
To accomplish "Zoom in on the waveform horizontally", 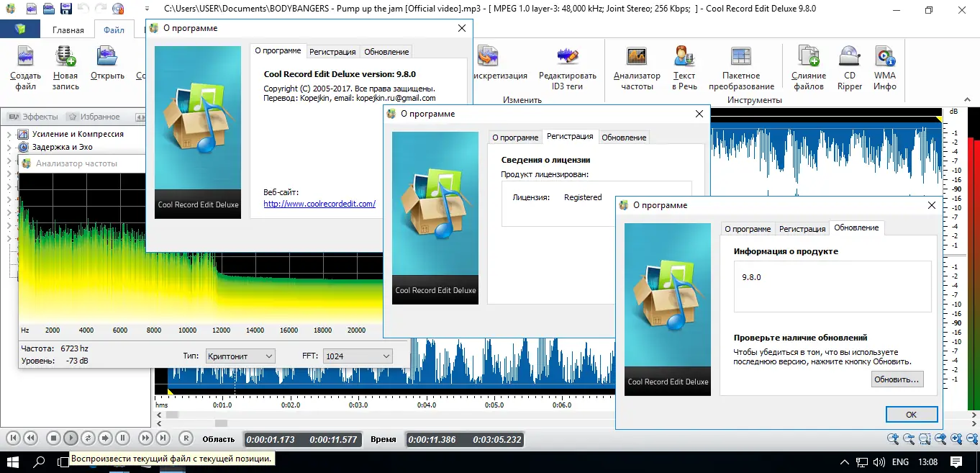I will click(x=893, y=438).
